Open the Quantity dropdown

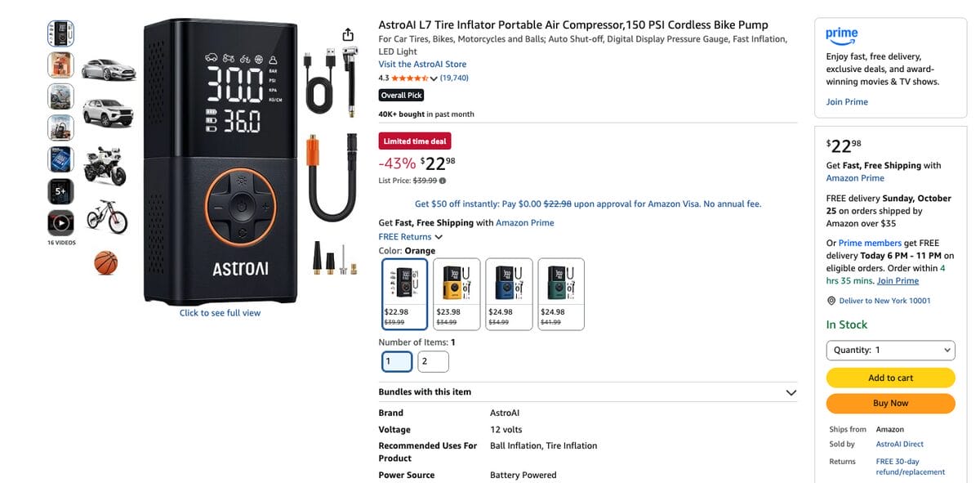[x=890, y=350]
